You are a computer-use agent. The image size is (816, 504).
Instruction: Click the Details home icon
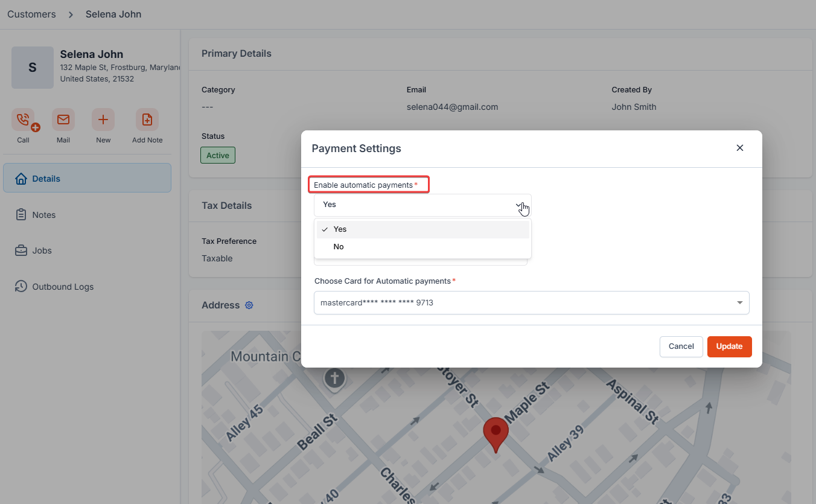click(x=21, y=179)
